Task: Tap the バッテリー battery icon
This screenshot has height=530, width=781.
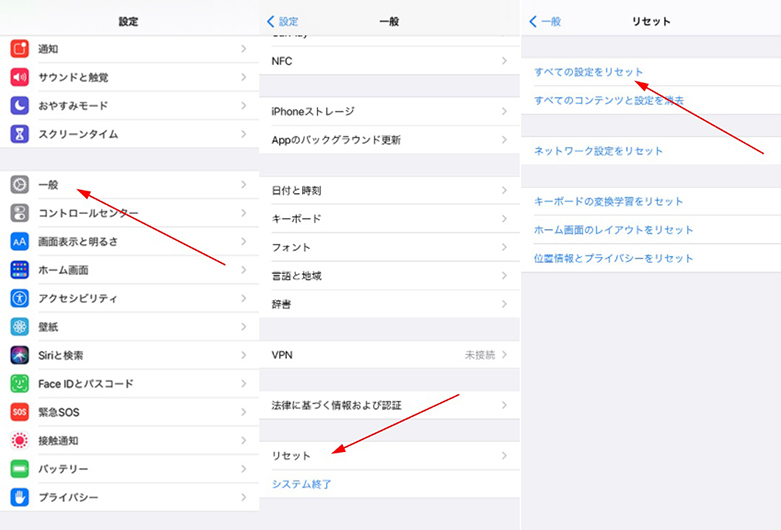Action: click(19, 469)
